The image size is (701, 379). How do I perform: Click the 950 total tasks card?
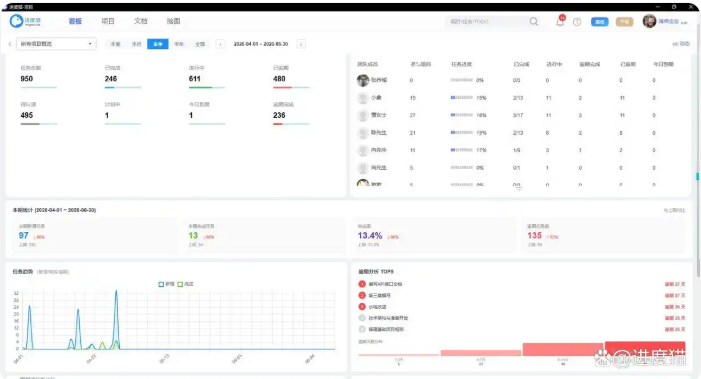pos(38,76)
